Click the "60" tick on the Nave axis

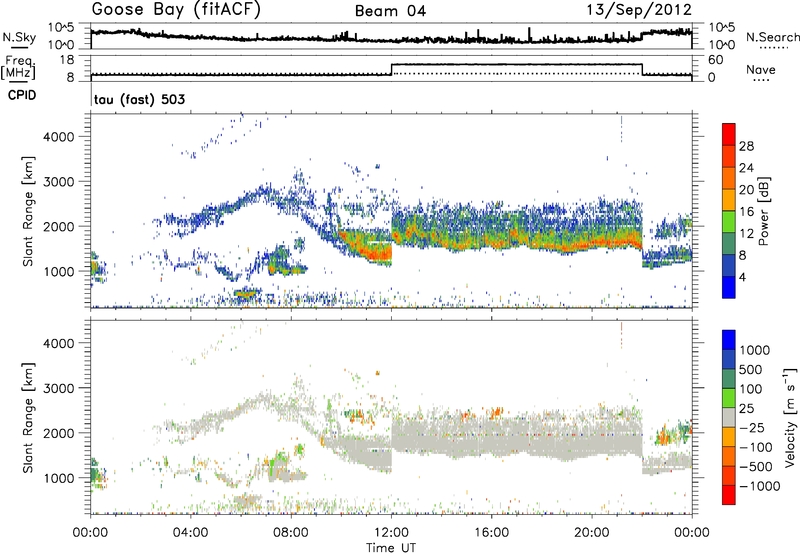click(716, 60)
